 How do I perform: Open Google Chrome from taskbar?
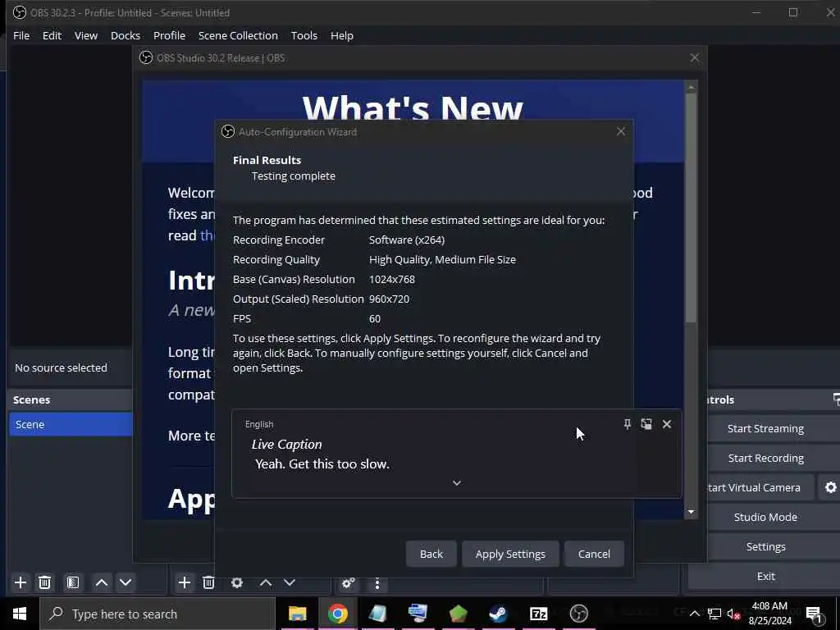pos(337,614)
